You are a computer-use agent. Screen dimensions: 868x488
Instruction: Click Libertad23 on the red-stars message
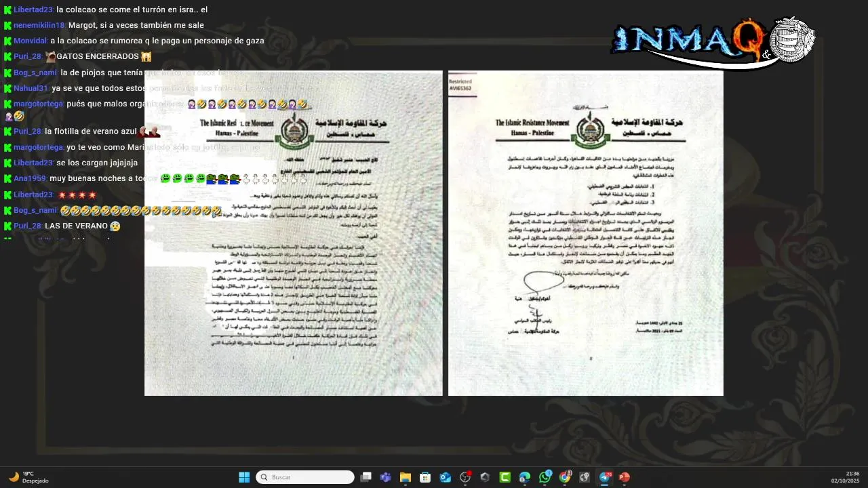[x=33, y=195]
